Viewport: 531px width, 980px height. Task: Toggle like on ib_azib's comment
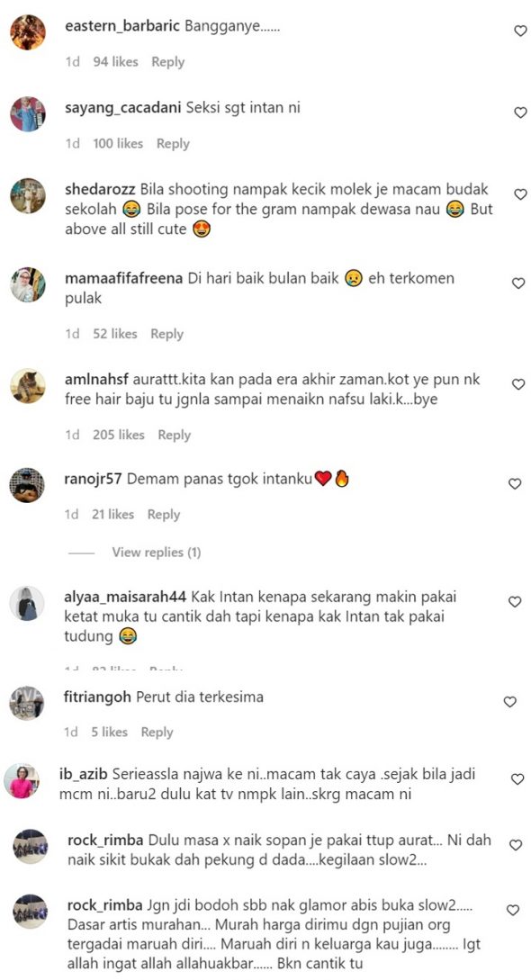coord(517,778)
